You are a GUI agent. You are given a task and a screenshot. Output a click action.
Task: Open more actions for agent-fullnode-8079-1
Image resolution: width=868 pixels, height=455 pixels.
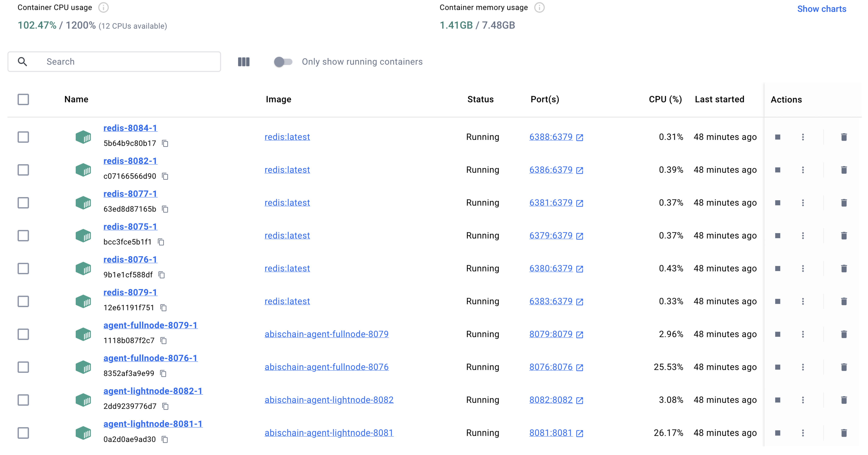click(803, 334)
